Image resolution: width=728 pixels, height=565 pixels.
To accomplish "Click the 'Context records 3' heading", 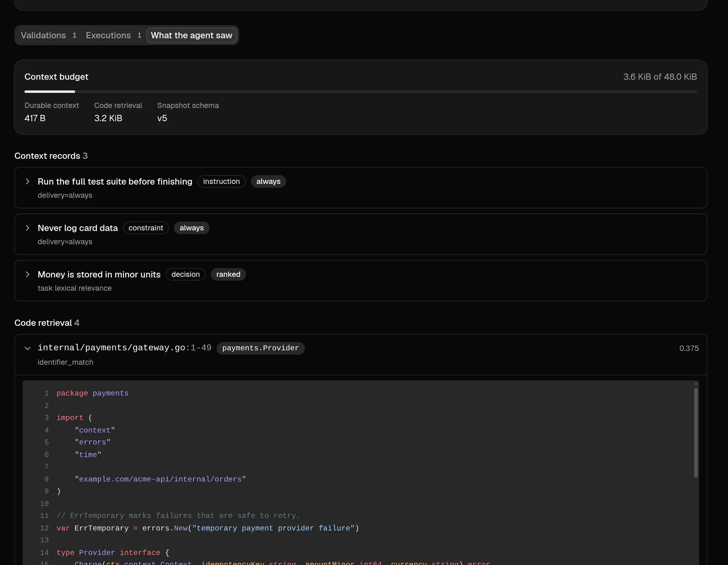I will (51, 156).
